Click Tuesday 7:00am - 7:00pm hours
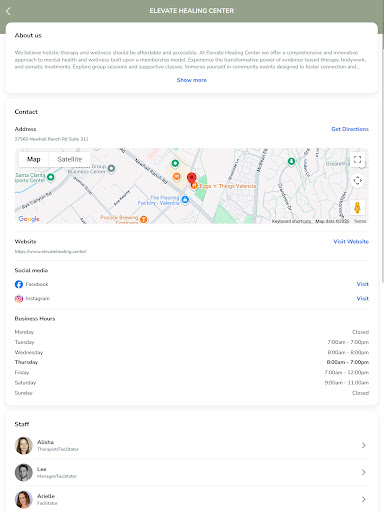The width and height of the screenshot is (384, 512). [348, 342]
